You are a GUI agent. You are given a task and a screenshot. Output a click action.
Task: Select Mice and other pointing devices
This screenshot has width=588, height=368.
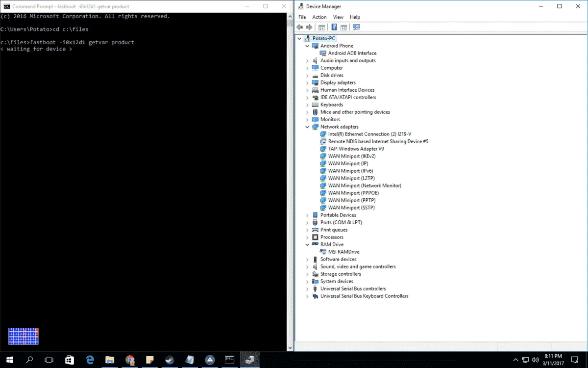point(355,112)
